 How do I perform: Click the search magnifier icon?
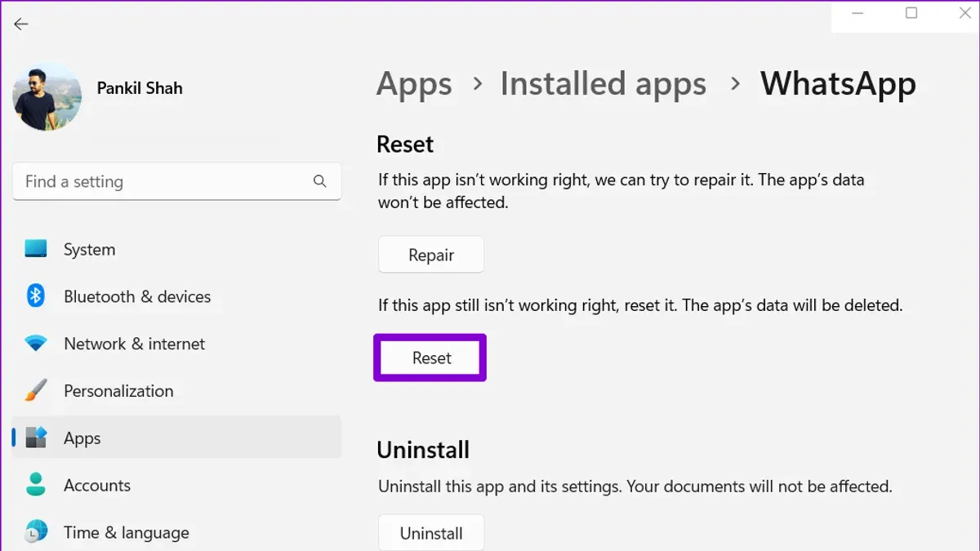tap(320, 181)
